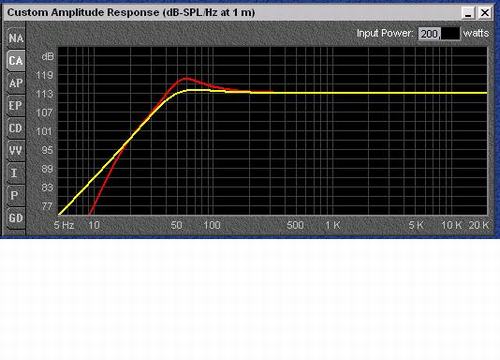Close the Custom Amplitude Response window

(485, 13)
